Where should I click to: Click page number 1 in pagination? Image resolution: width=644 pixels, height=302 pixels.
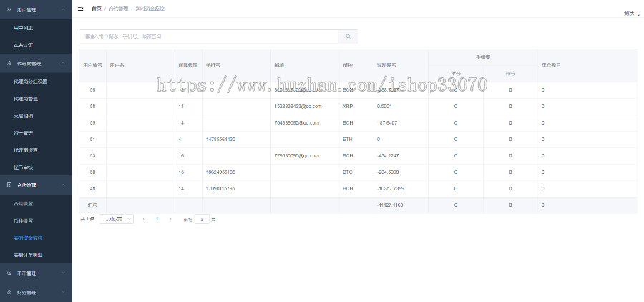coord(157,219)
